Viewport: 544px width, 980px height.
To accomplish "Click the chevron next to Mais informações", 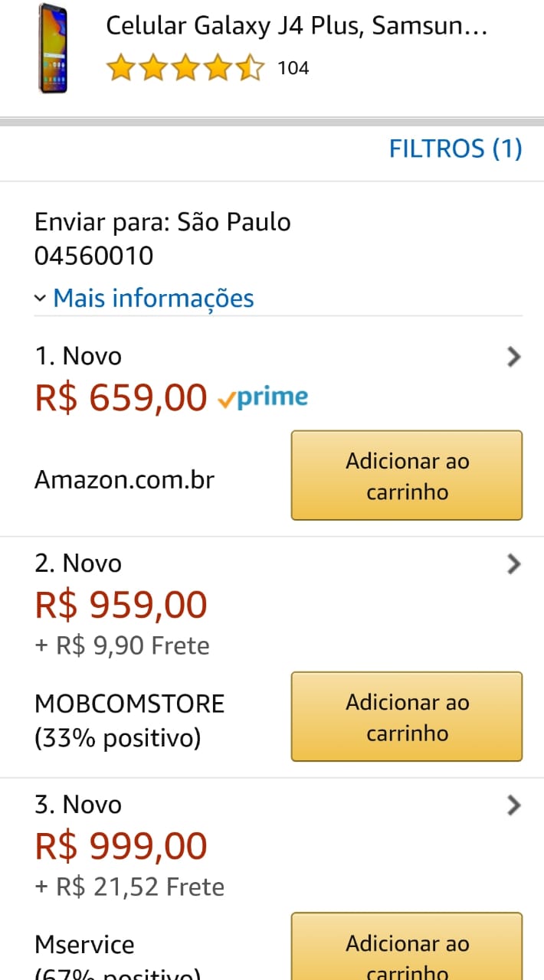I will tap(41, 298).
